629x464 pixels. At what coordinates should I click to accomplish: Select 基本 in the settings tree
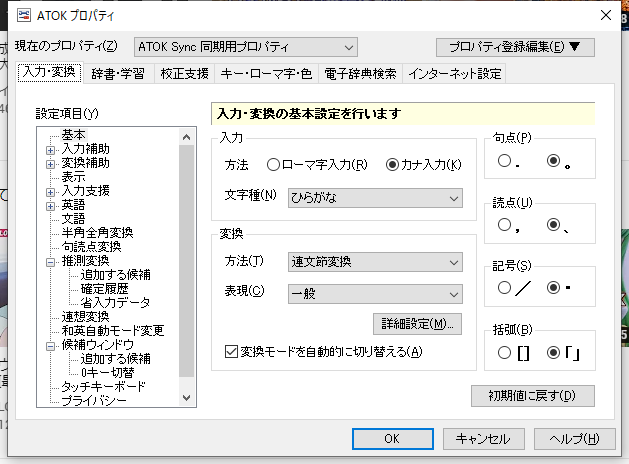click(x=73, y=135)
